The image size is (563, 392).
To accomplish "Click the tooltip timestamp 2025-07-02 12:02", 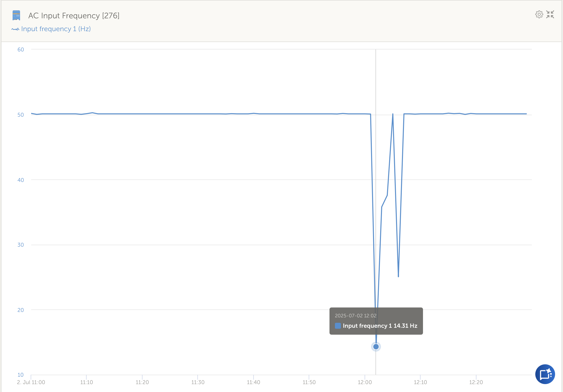I will click(355, 316).
